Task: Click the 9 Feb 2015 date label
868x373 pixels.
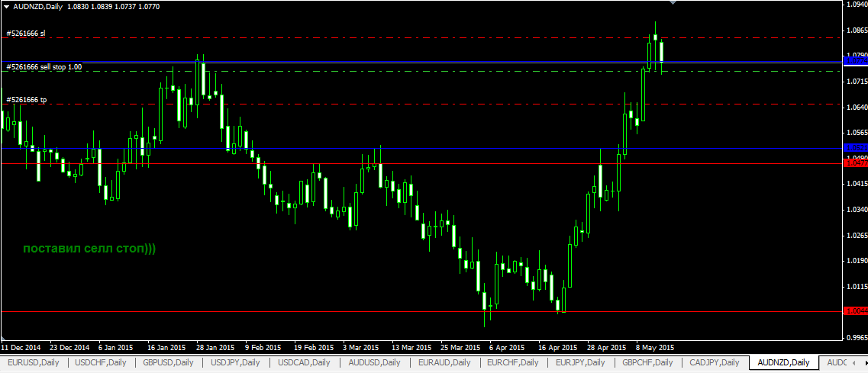Action: 262,348
